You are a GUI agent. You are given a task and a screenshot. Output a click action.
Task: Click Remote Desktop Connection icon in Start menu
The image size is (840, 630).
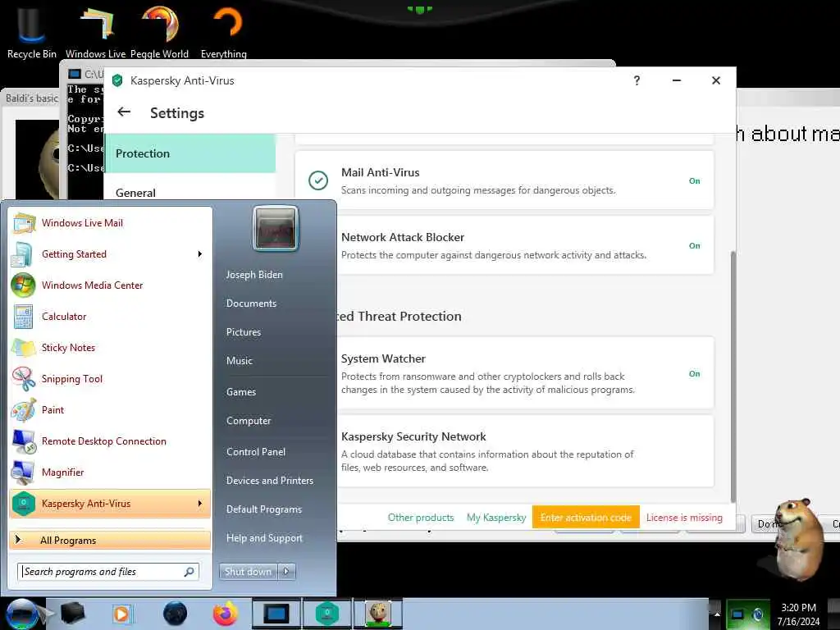tap(24, 441)
